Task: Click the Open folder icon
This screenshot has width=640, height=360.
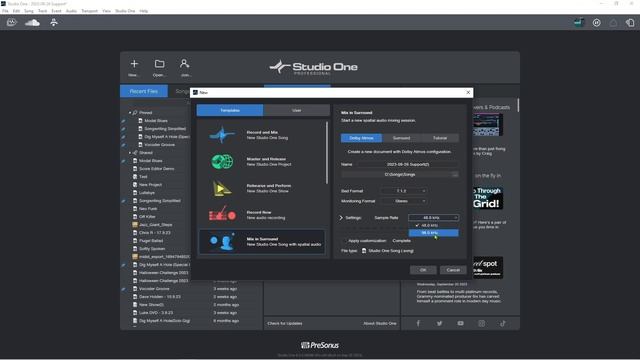Action: 159,64
